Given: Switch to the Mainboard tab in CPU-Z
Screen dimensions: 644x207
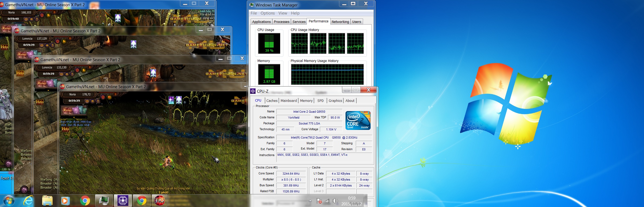Looking at the screenshot, I should pyautogui.click(x=289, y=101).
